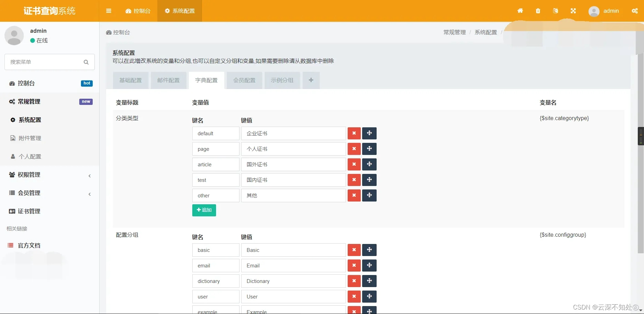Click move handle for article row
Screen dimensions: 644x314
[369, 164]
